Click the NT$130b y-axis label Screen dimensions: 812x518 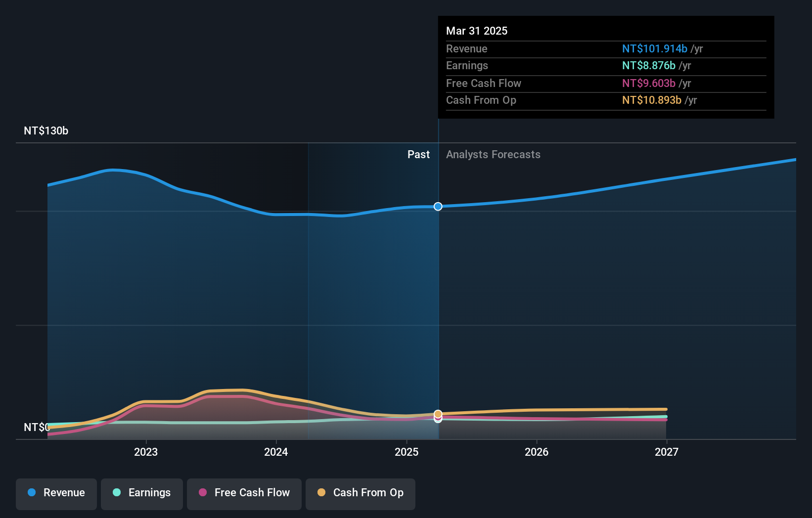[46, 130]
